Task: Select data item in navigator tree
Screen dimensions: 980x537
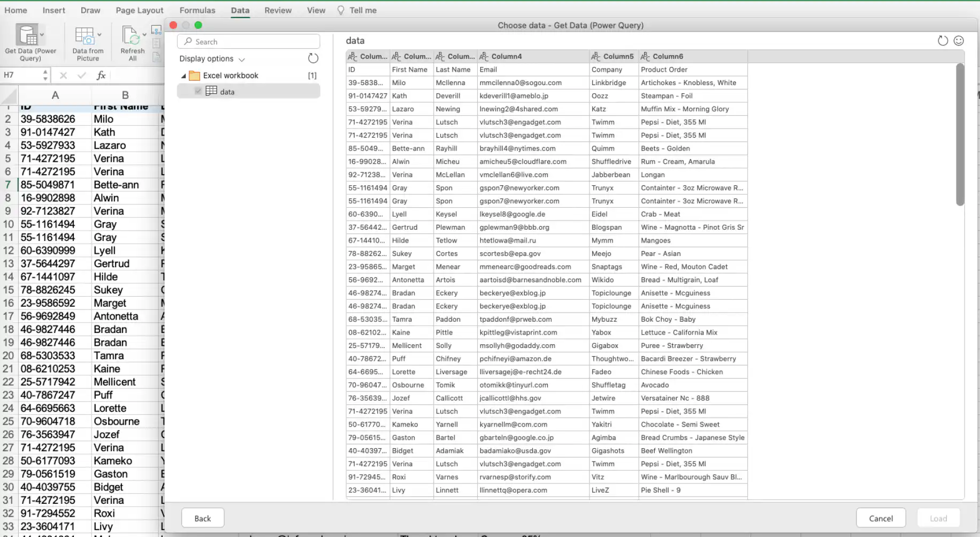Action: [249, 91]
